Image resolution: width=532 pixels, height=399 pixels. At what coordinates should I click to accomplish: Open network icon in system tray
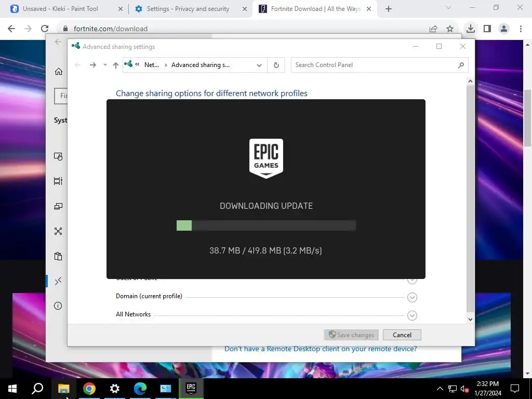(x=453, y=389)
